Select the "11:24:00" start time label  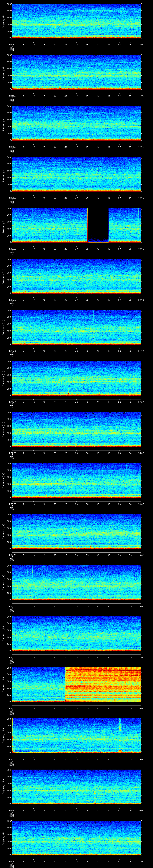click(12, 555)
